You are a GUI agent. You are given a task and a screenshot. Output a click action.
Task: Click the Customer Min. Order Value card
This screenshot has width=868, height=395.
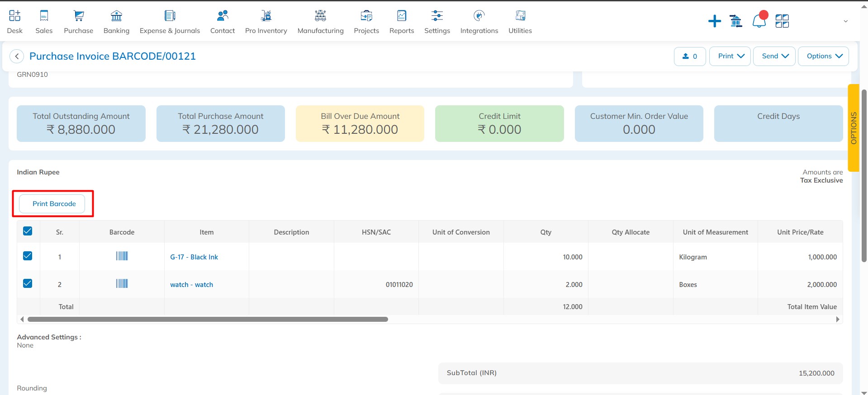pos(639,124)
